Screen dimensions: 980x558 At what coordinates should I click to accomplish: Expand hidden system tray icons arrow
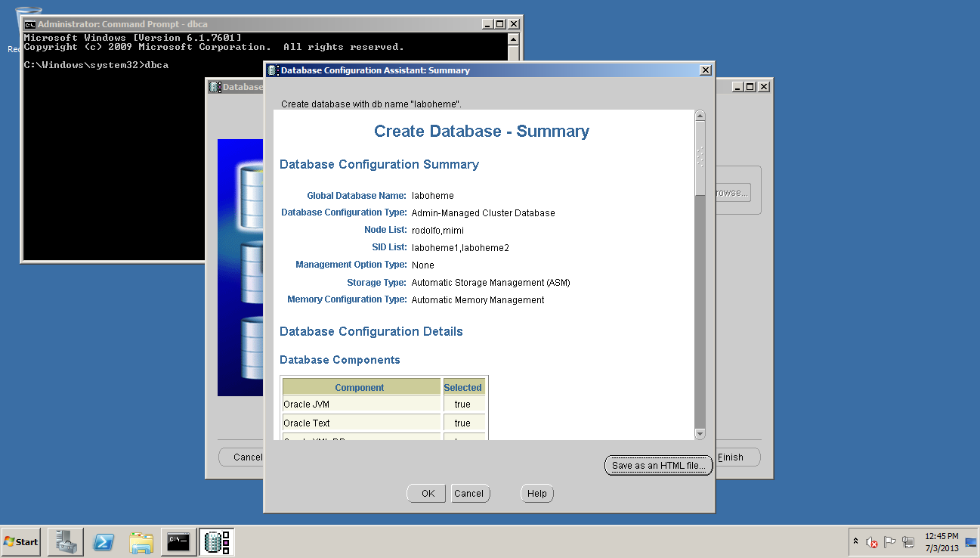tap(855, 542)
